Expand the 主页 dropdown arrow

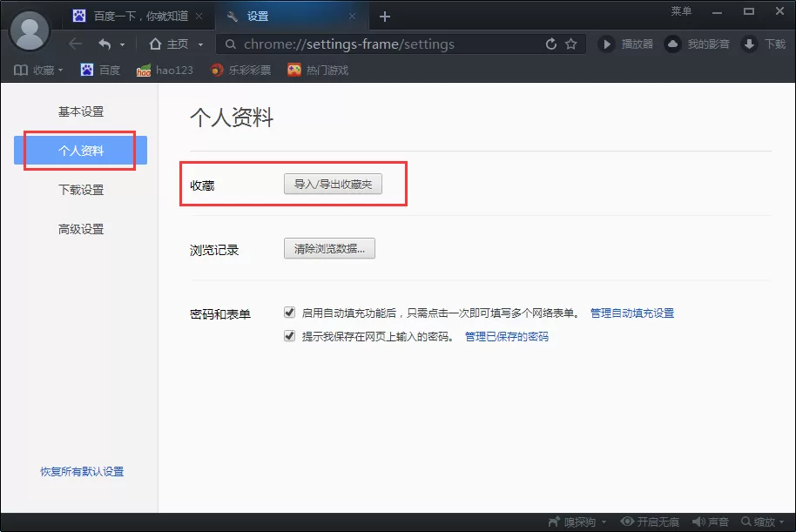200,44
